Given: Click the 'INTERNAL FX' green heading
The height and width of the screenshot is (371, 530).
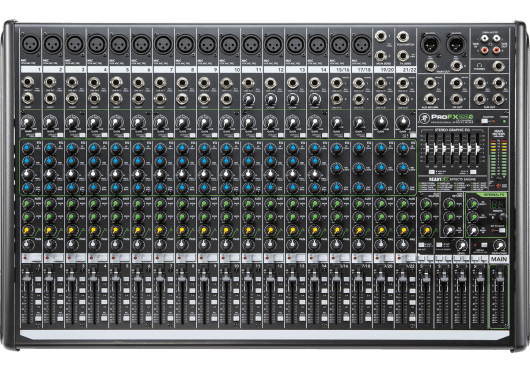Looking at the screenshot, I should (494, 195).
